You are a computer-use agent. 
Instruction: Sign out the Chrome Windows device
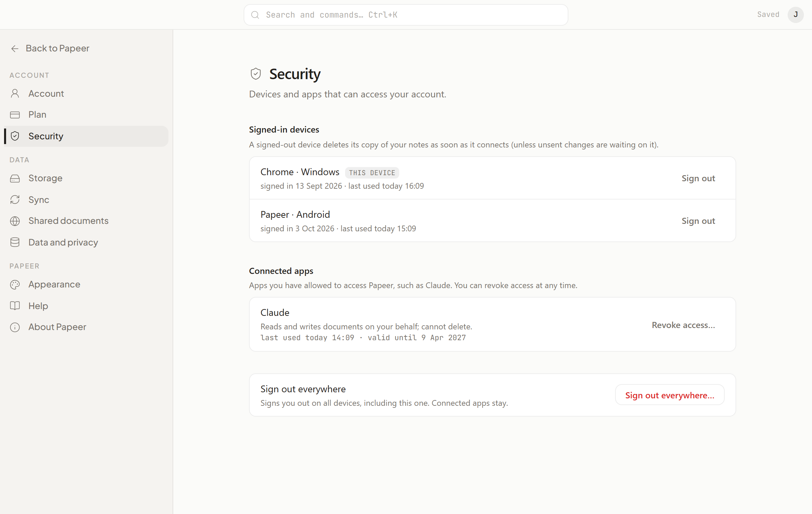click(698, 179)
